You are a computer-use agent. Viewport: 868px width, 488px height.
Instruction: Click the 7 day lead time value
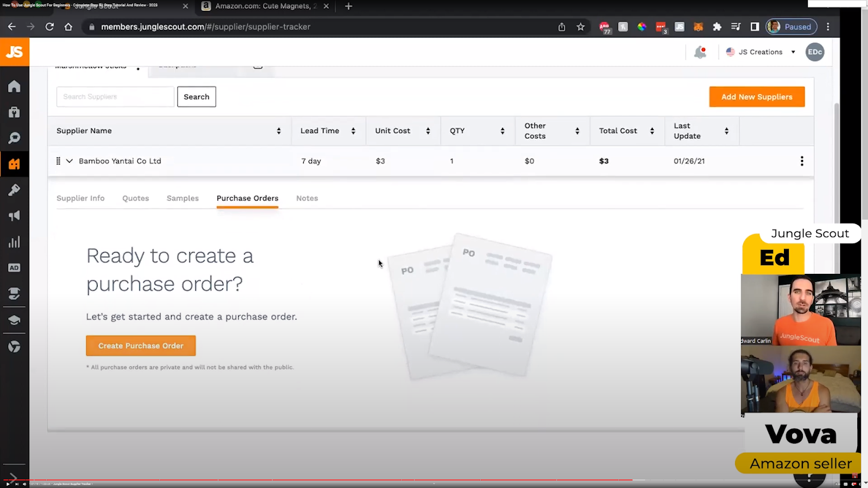click(x=311, y=161)
